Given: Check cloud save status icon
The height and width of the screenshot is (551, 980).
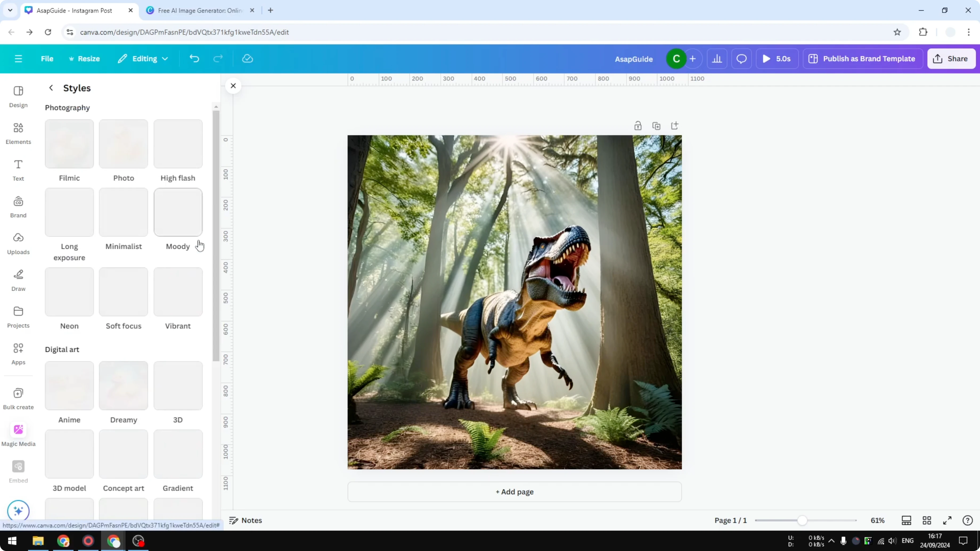Looking at the screenshot, I should [x=247, y=59].
